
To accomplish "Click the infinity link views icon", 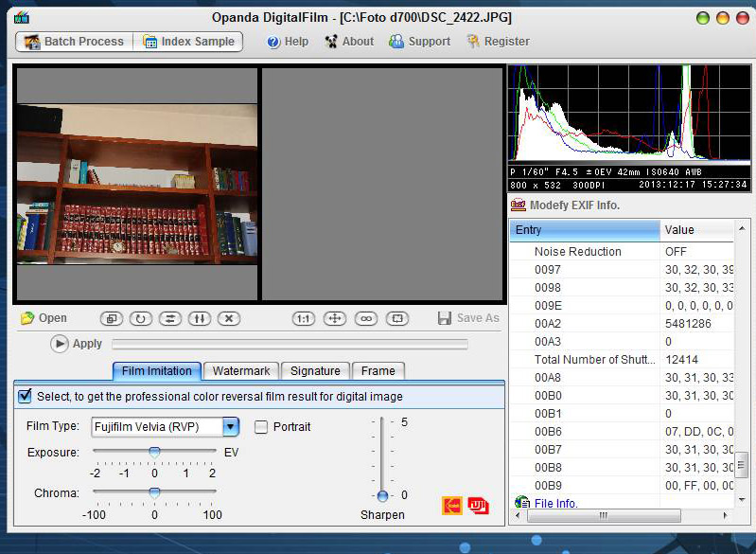I will pos(365,318).
